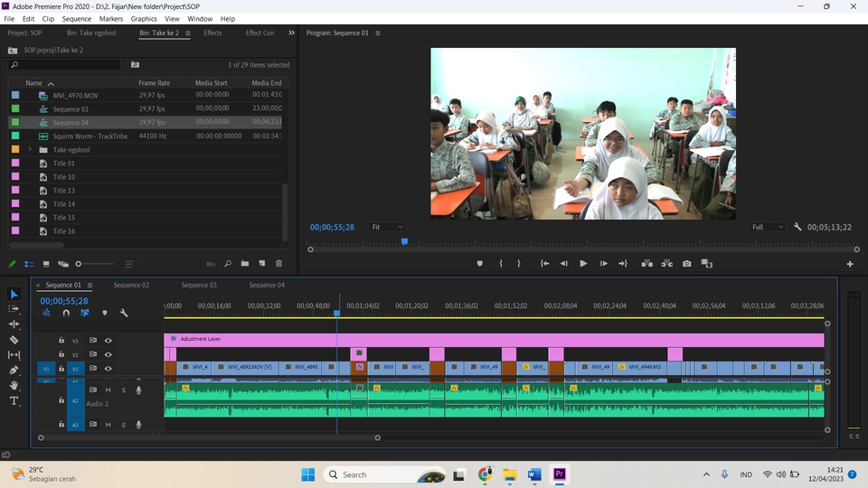Toggle V2 track lock
This screenshot has height=488, width=868.
(x=61, y=354)
